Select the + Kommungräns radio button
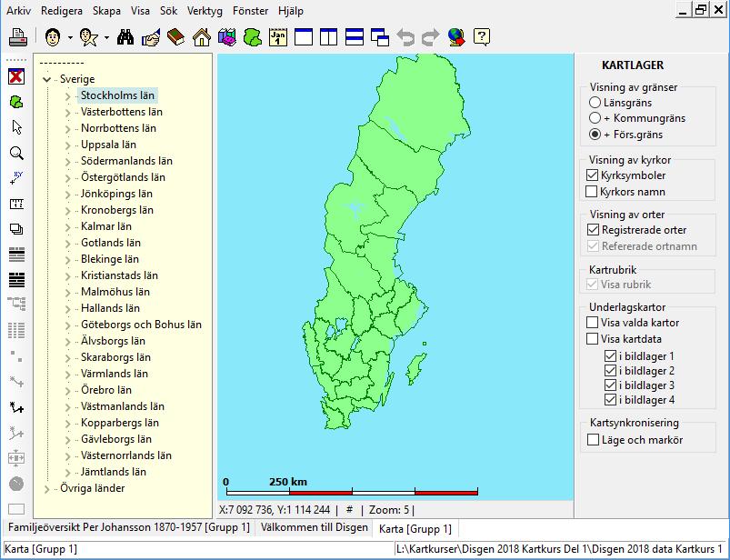This screenshot has width=730, height=560. click(595, 118)
